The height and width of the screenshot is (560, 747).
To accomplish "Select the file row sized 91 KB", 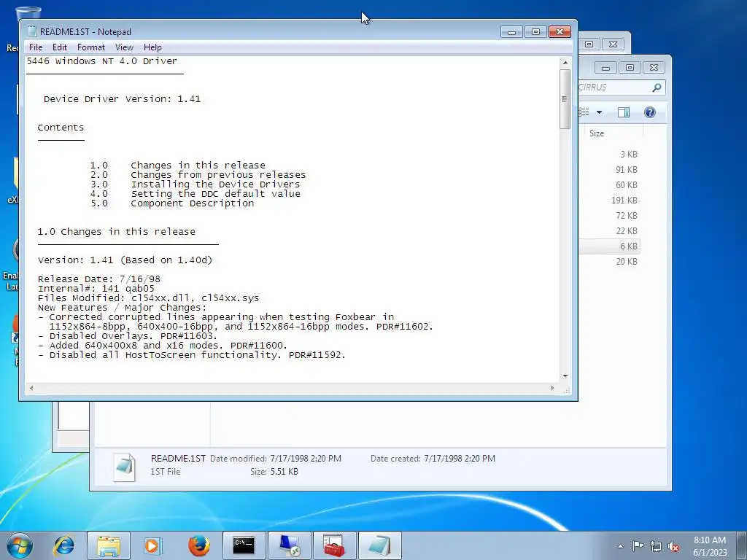I will click(609, 169).
